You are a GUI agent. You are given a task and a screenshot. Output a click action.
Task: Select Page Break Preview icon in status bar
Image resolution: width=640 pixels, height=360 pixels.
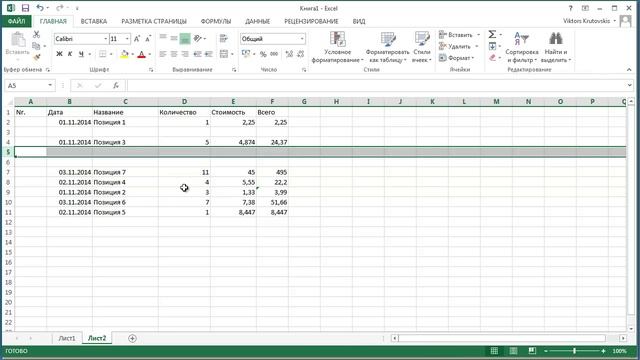pos(532,351)
